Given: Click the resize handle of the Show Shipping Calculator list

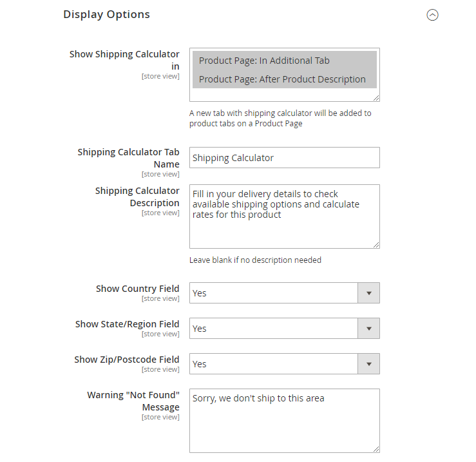Looking at the screenshot, I should [376, 98].
